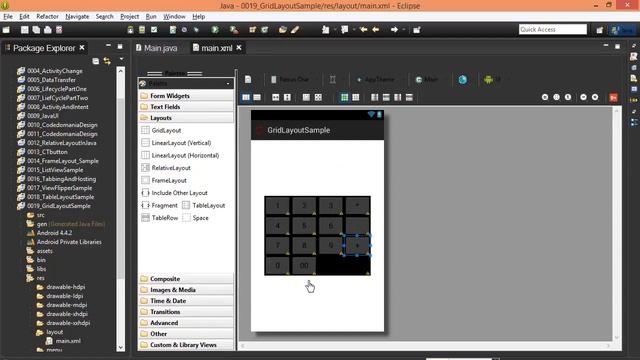The width and height of the screenshot is (640, 360).
Task: Open the File menu
Action: pyautogui.click(x=8, y=16)
